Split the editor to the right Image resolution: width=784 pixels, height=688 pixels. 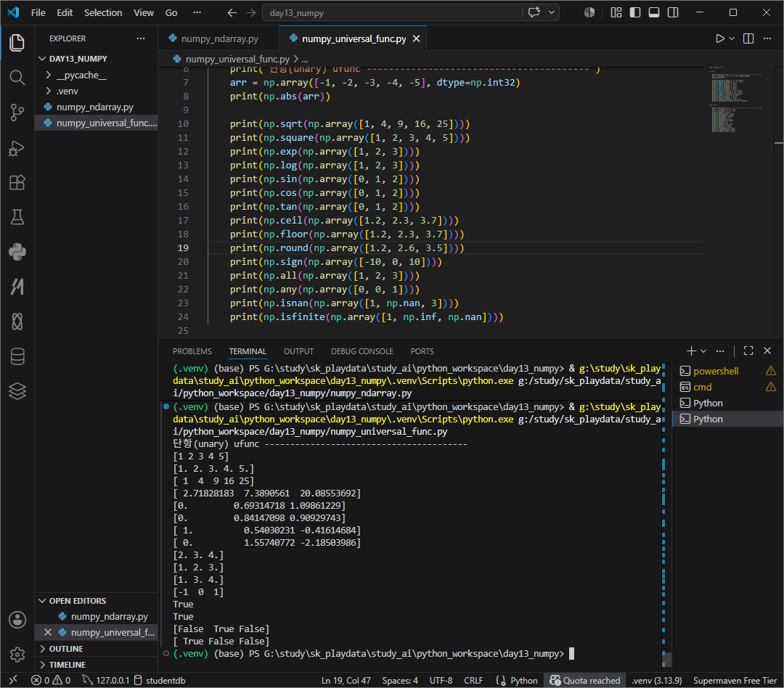tap(748, 38)
